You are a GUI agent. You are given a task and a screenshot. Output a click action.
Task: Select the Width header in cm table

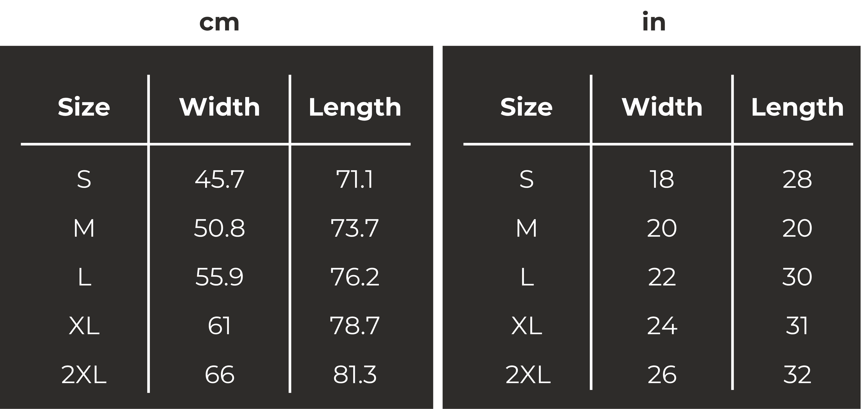(219, 107)
